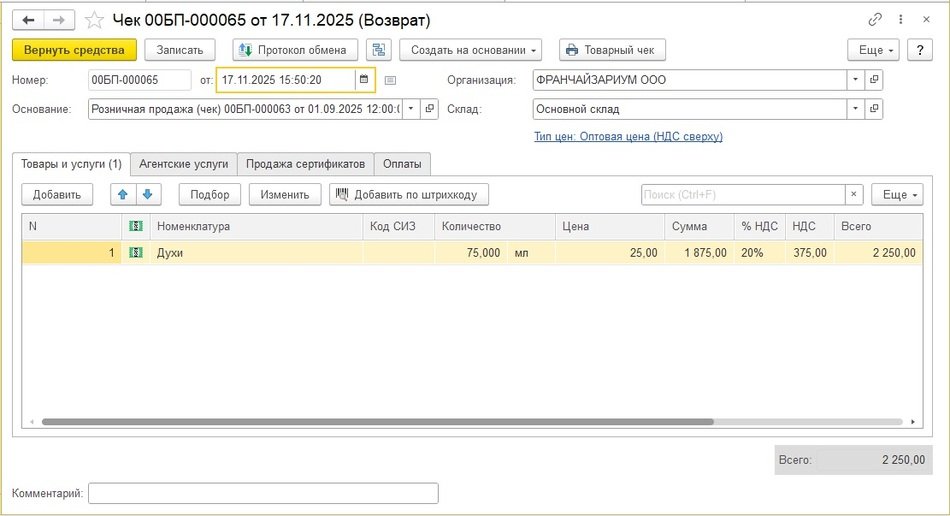The height and width of the screenshot is (516, 950).
Task: Open the help question mark button
Action: pos(919,50)
